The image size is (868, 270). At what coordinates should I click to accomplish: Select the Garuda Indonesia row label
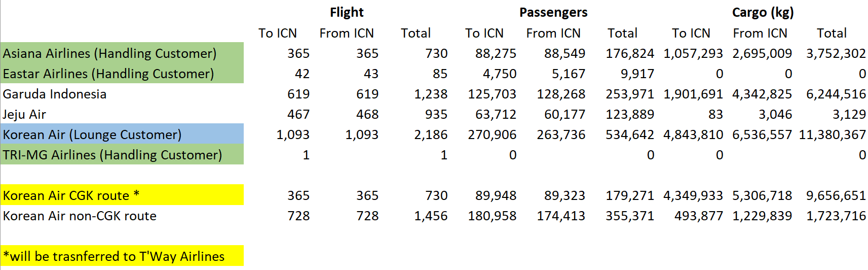55,94
